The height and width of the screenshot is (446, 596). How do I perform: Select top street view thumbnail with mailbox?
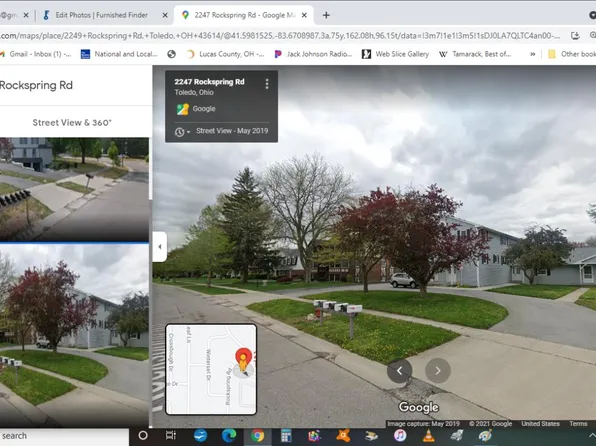74,189
